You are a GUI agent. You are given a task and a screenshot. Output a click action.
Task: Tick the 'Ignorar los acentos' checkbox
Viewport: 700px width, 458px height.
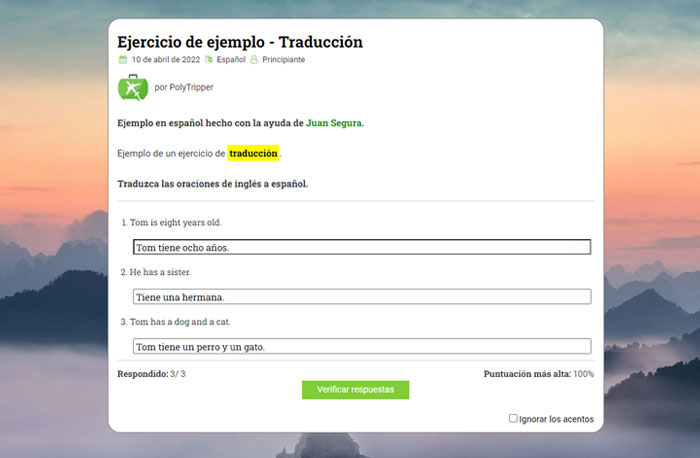[x=513, y=419]
